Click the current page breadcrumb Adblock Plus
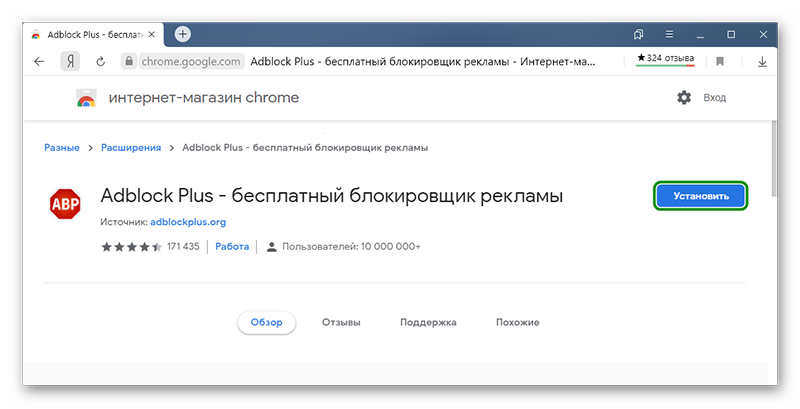Viewport: 800px width, 409px height. pos(305,148)
